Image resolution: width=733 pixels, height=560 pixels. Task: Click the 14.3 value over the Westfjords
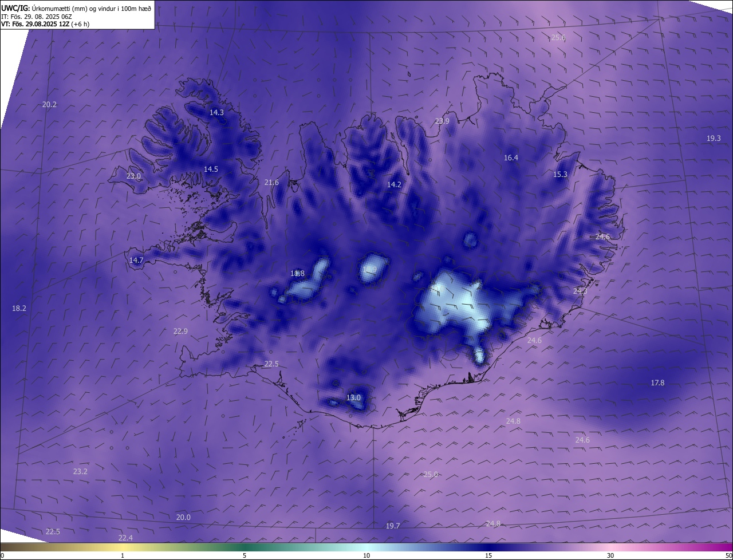tap(216, 113)
